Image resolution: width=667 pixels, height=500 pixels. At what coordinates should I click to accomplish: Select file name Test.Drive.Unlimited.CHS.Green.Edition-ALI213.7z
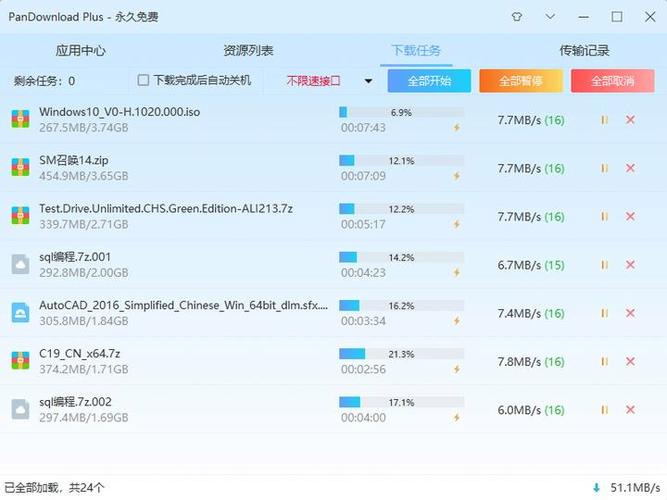point(166,209)
